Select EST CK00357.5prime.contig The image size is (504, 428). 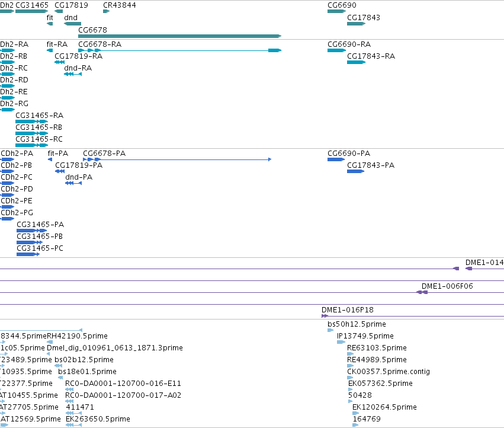click(x=350, y=378)
